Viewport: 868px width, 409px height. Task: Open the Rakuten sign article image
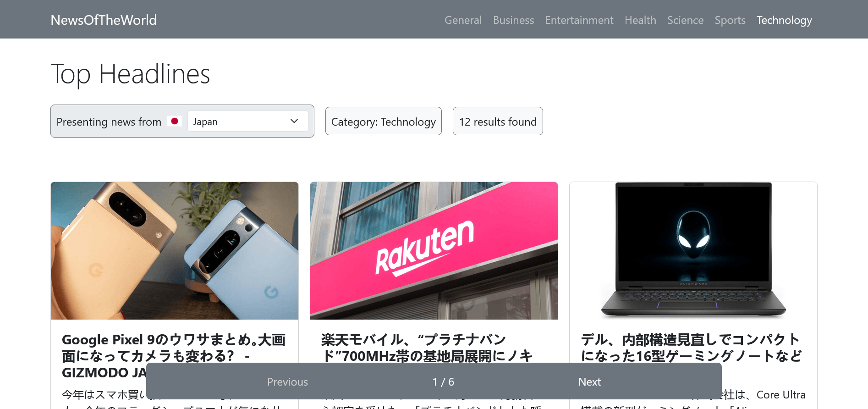[434, 251]
